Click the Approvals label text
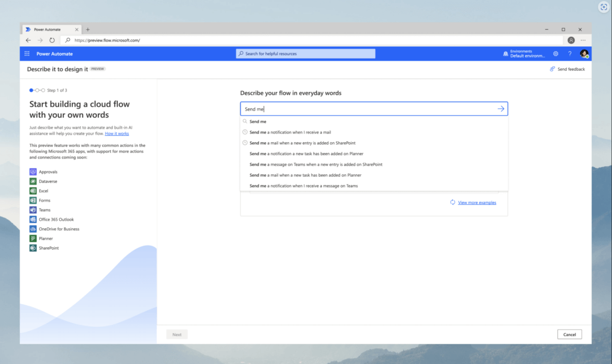Viewport: 612px width, 364px height. [x=48, y=172]
